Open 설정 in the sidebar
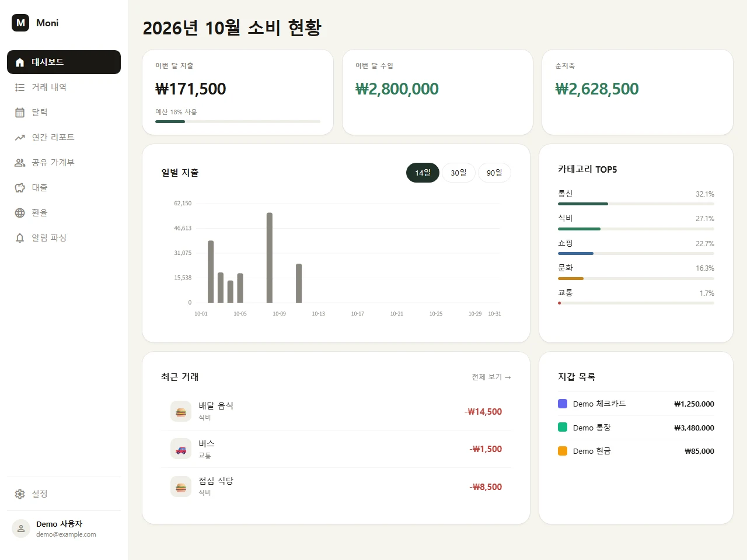 click(x=64, y=494)
